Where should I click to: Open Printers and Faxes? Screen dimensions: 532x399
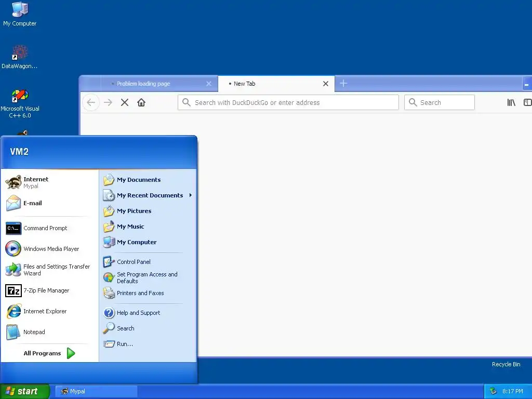click(148, 293)
